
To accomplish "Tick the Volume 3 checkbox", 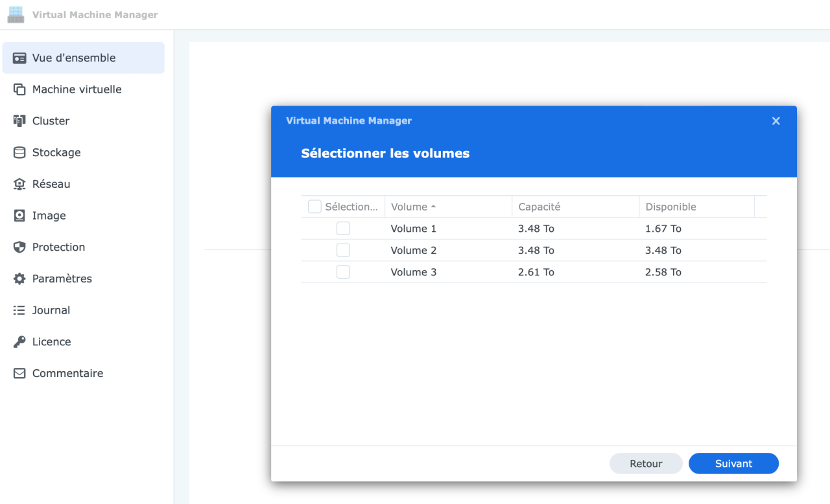I will tap(343, 271).
